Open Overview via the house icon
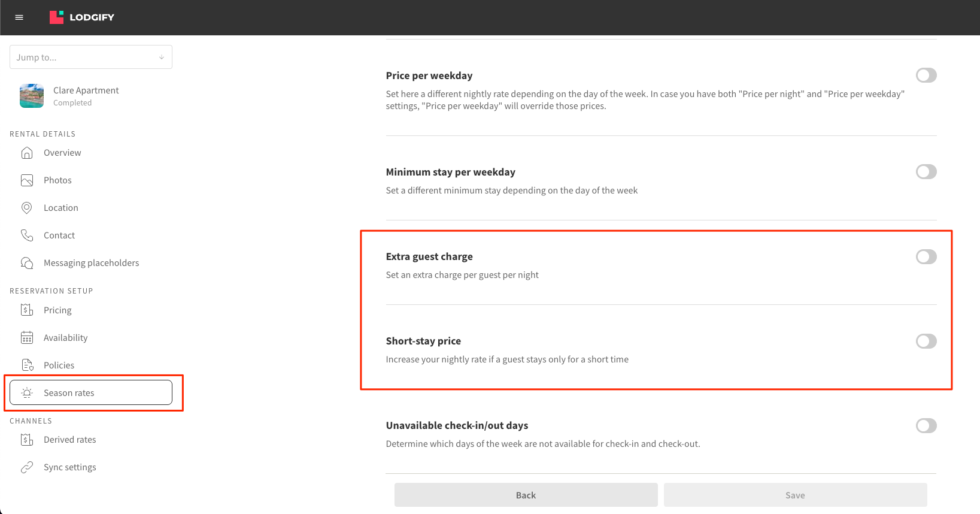 click(x=27, y=153)
